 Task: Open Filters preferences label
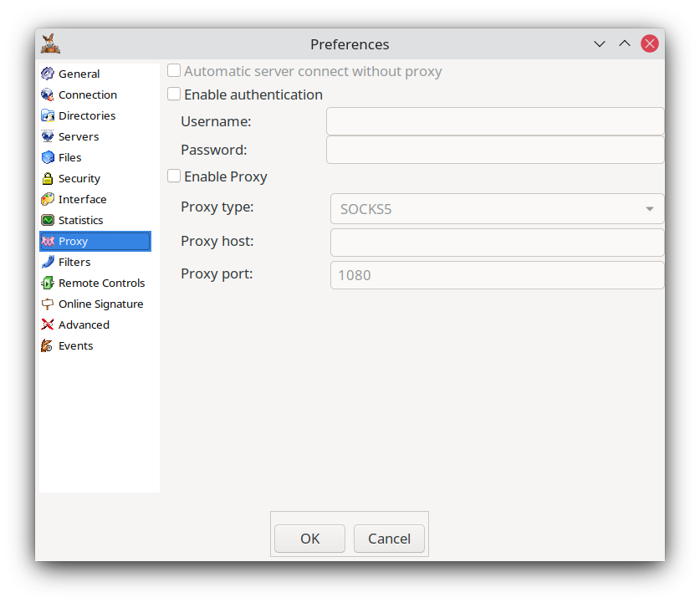click(x=74, y=262)
